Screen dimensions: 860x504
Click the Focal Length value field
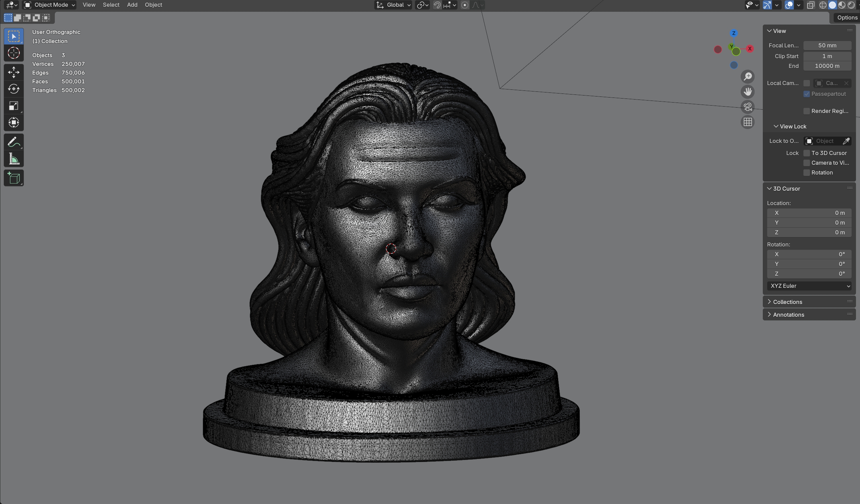point(827,45)
